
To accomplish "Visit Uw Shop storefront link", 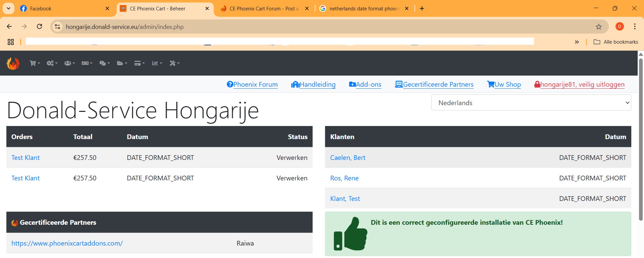I will (x=504, y=84).
